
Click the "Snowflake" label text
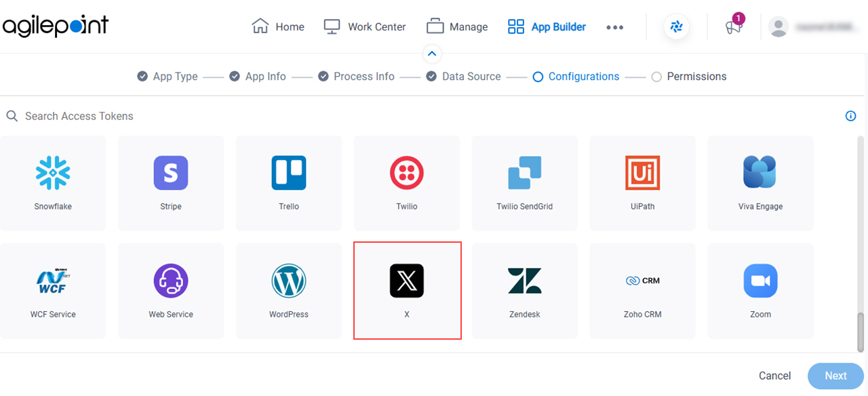pyautogui.click(x=53, y=206)
